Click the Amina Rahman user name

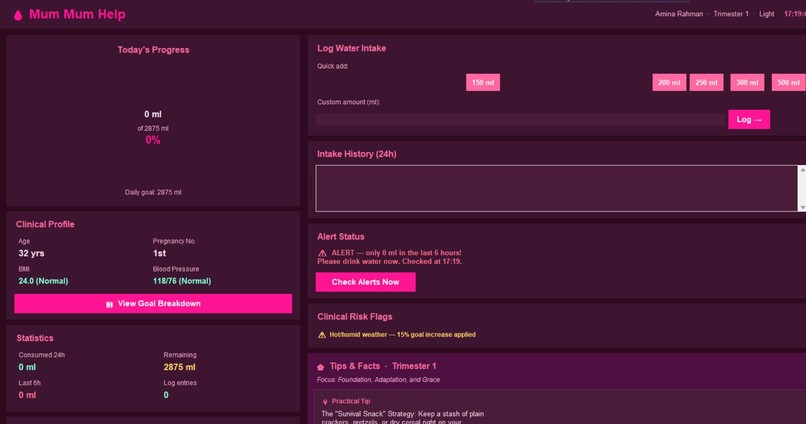point(679,14)
